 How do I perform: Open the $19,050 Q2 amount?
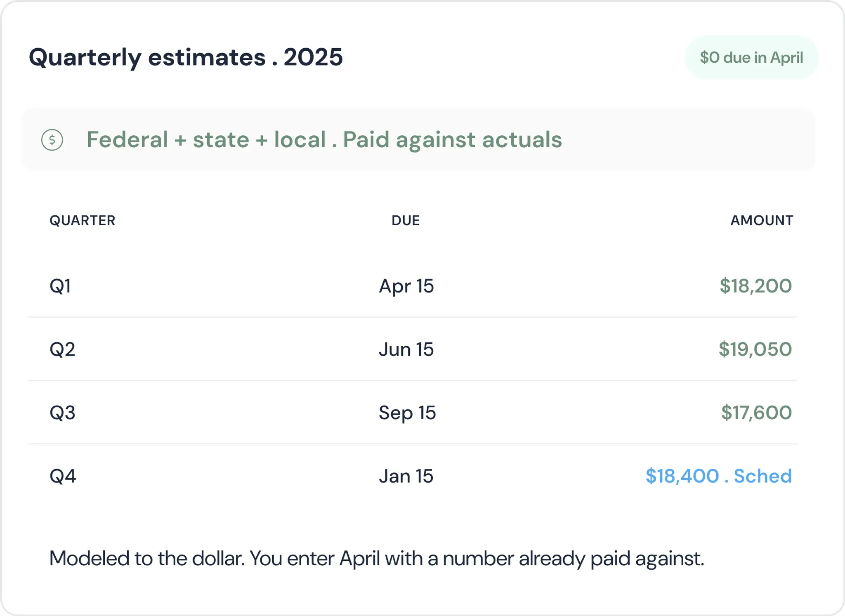tap(755, 349)
